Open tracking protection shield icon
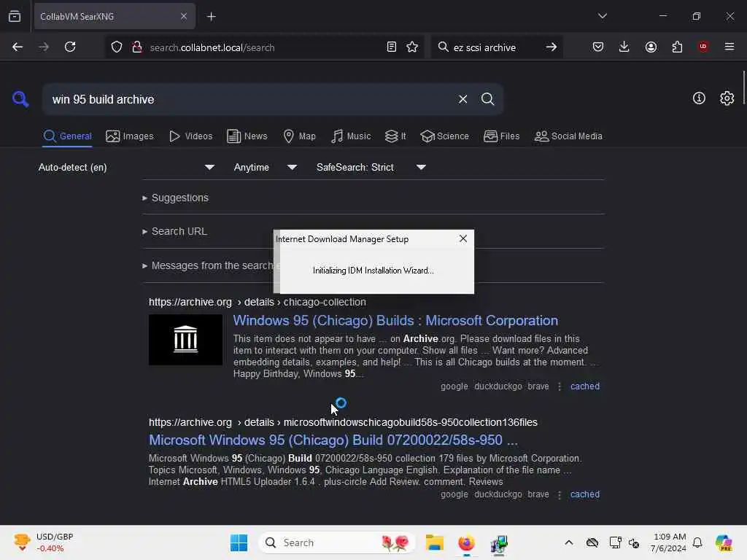 coord(117,47)
